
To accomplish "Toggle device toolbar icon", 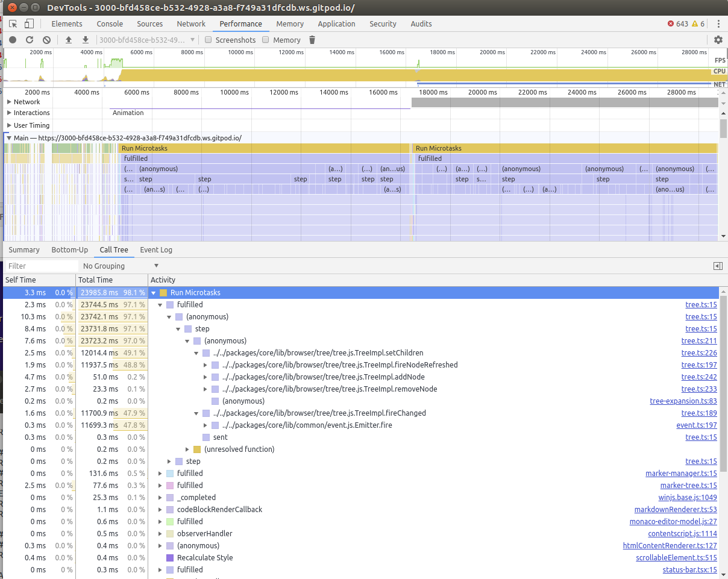I will (29, 23).
